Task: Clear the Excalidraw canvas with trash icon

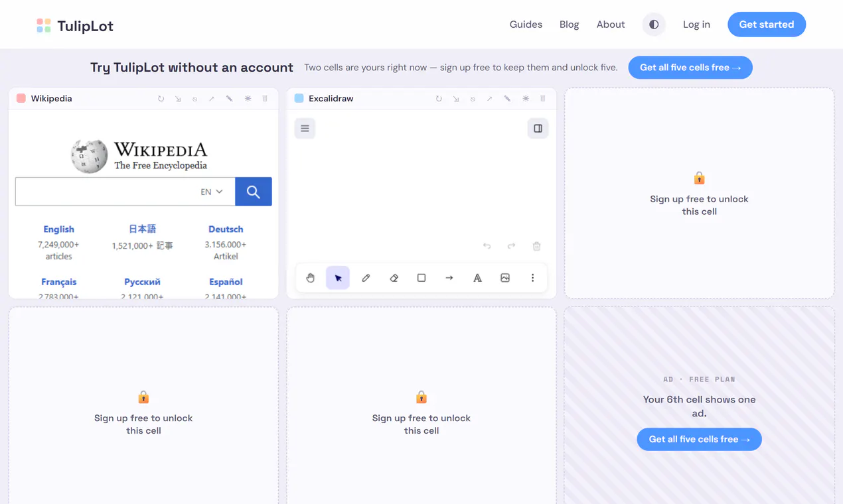Action: [x=536, y=246]
